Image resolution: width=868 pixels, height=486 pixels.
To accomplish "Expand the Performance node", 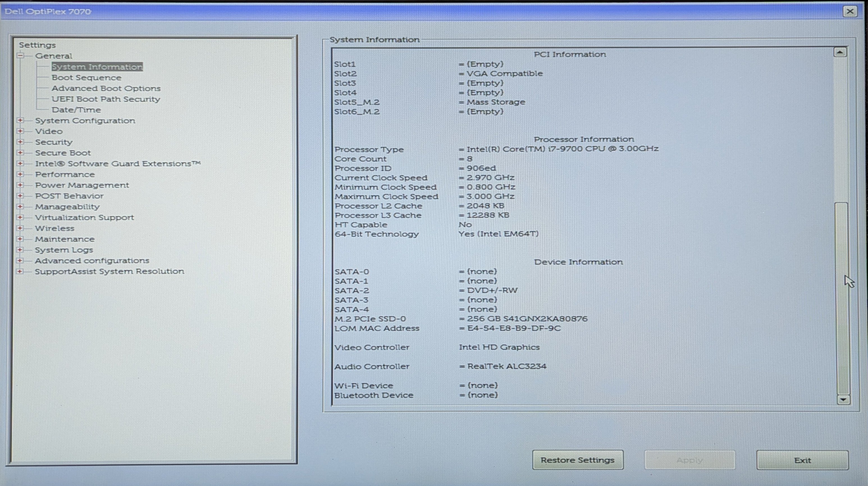I will (20, 174).
